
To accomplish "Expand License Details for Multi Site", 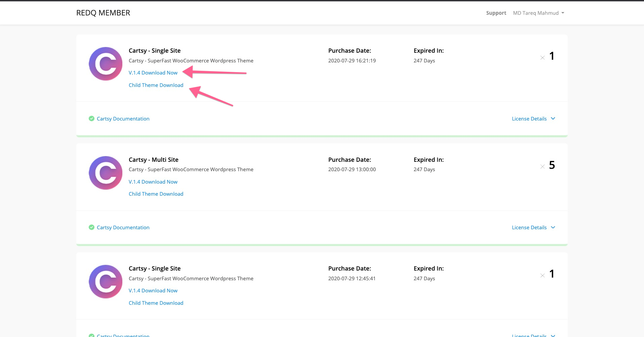I will click(533, 228).
